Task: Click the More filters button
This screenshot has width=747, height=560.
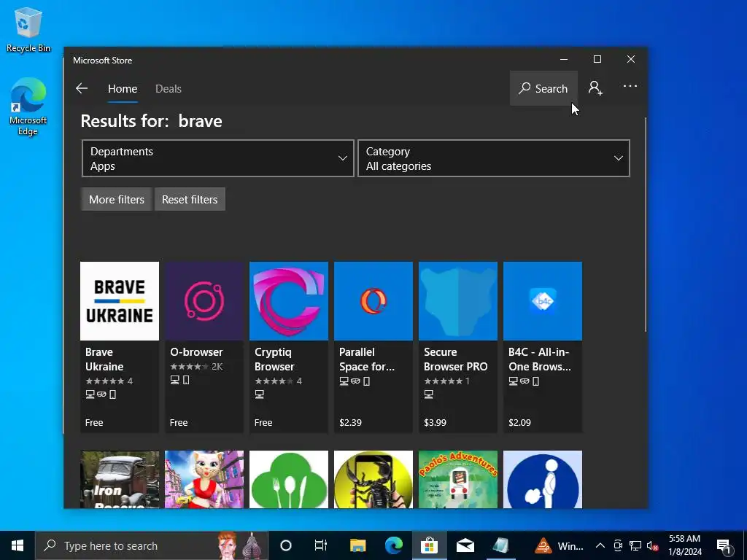Action: (x=116, y=199)
